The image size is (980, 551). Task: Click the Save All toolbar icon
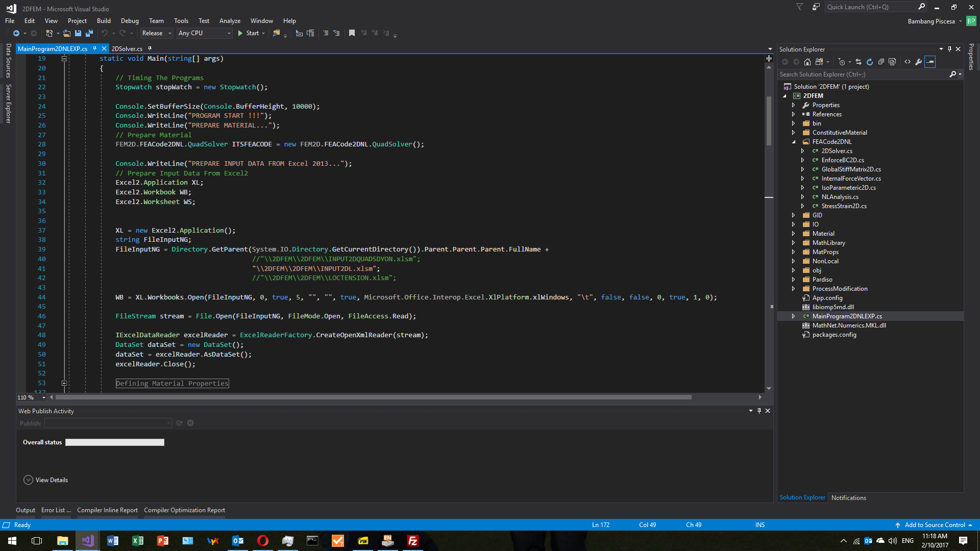[89, 33]
